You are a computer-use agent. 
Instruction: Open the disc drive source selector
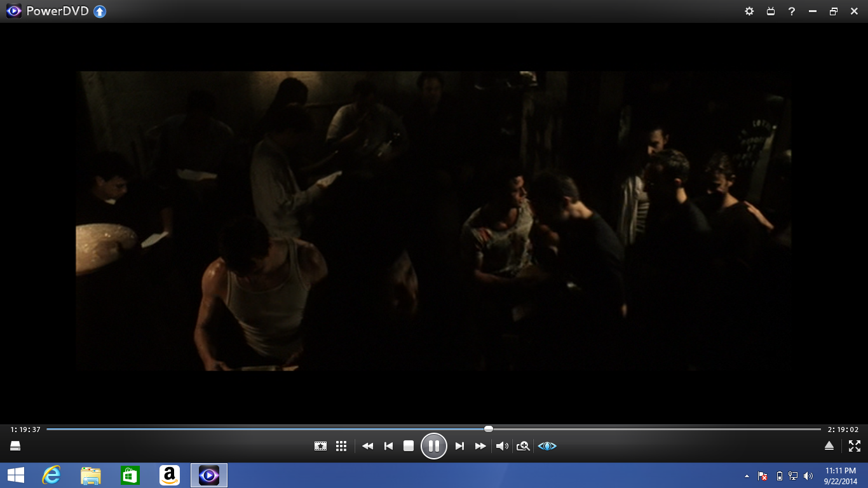[15, 446]
